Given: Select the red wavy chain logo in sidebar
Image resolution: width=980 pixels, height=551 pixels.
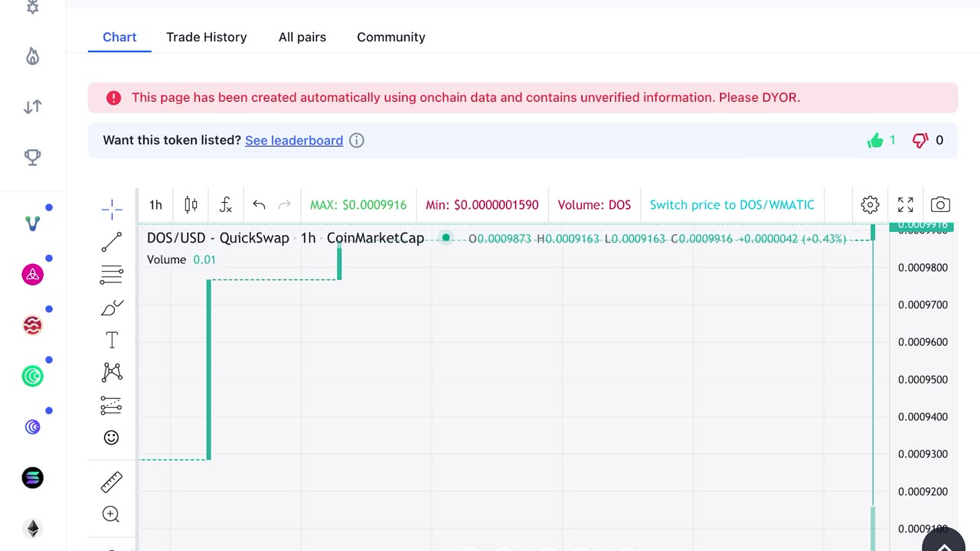Looking at the screenshot, I should coord(32,325).
